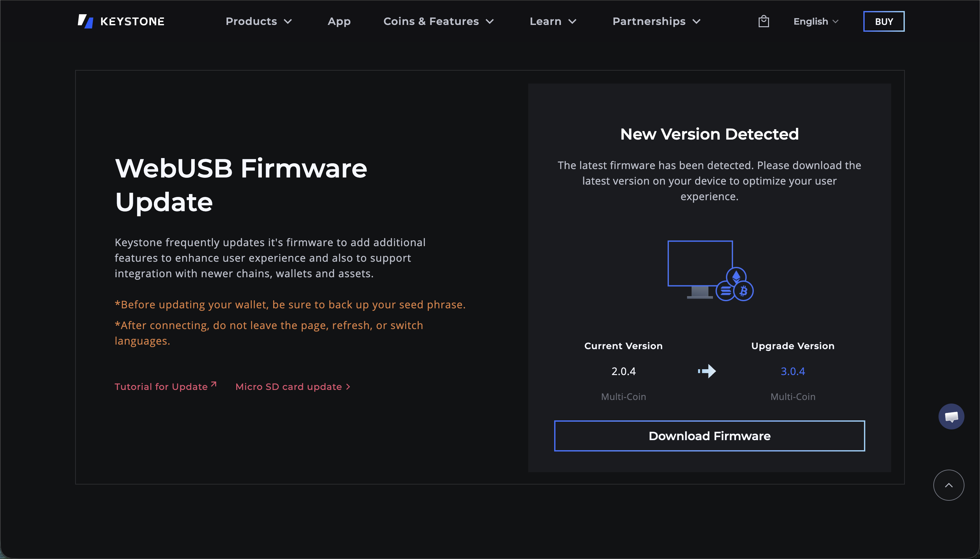Viewport: 980px width, 559px height.
Task: Open the Tutorial for Update link
Action: tap(166, 386)
